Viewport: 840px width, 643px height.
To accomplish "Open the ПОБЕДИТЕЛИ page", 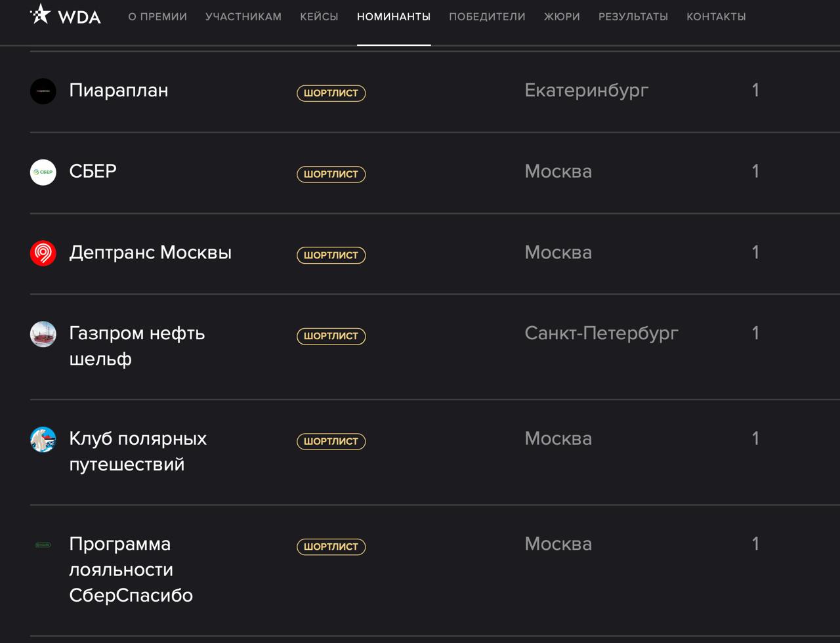I will [487, 17].
